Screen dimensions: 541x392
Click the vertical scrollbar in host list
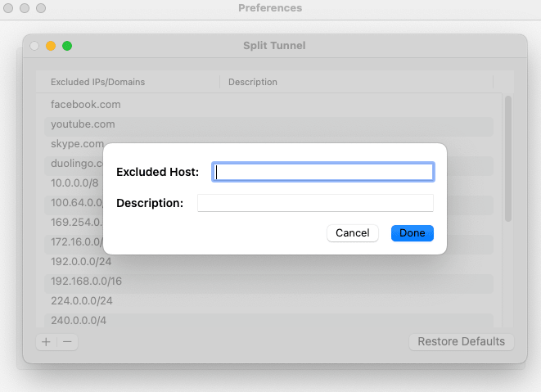[x=508, y=159]
